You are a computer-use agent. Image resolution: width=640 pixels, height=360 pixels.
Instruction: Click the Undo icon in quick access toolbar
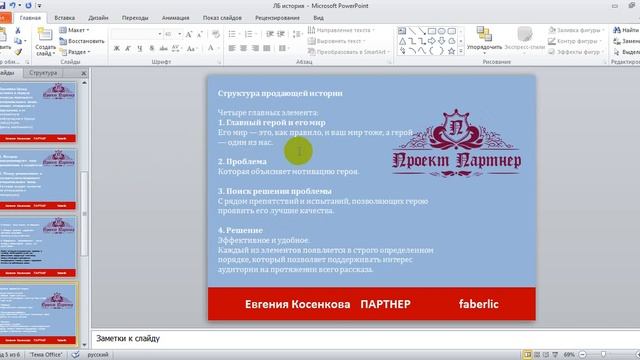point(12,5)
